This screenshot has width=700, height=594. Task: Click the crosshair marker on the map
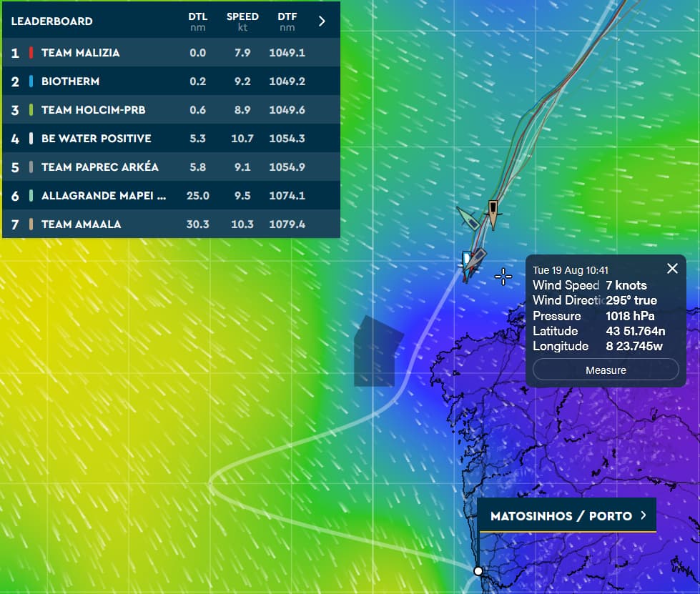click(x=503, y=277)
